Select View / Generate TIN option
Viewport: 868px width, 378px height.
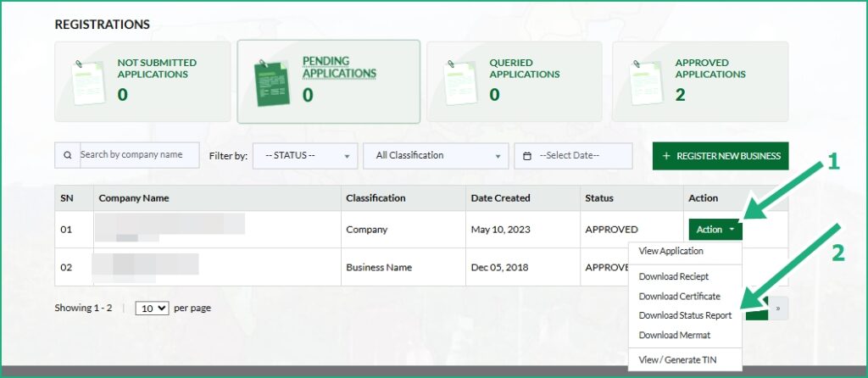pyautogui.click(x=677, y=359)
